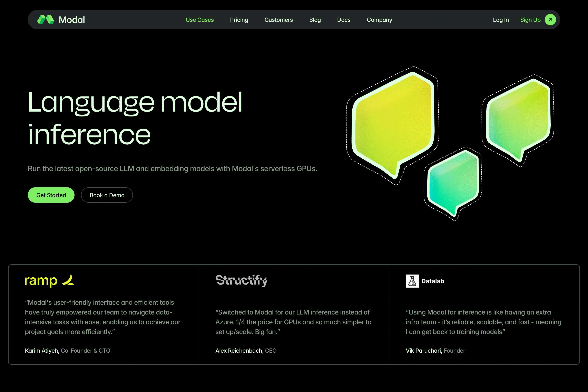This screenshot has height=392, width=588.
Task: Click the ramp testimonial quote text
Action: (x=102, y=317)
